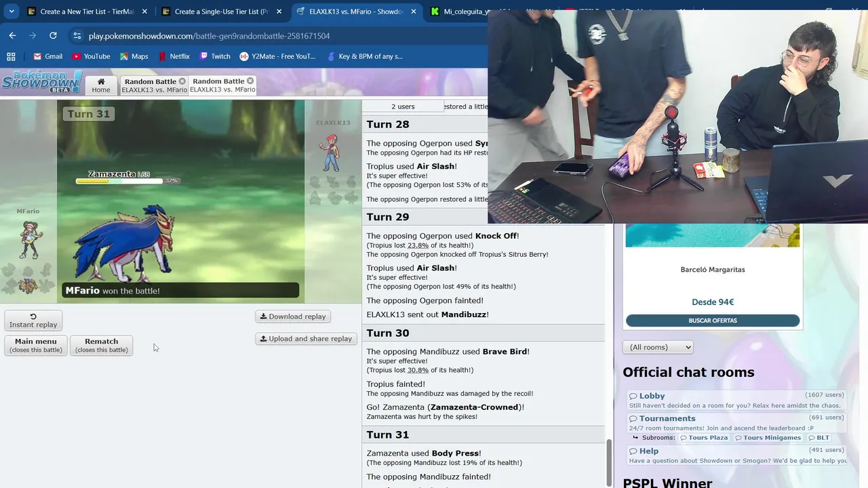This screenshot has height=488, width=868.
Task: Join the Tournaments chat room
Action: (x=736, y=423)
